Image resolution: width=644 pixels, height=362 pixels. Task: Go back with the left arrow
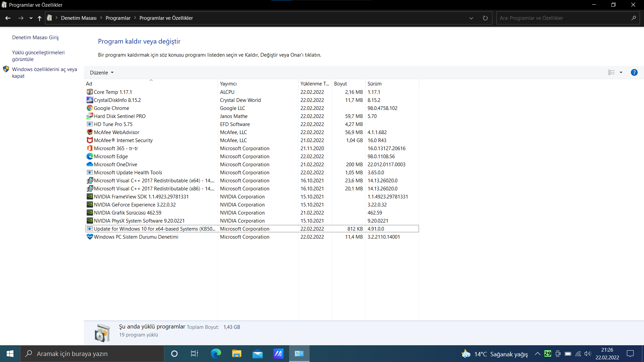point(8,18)
